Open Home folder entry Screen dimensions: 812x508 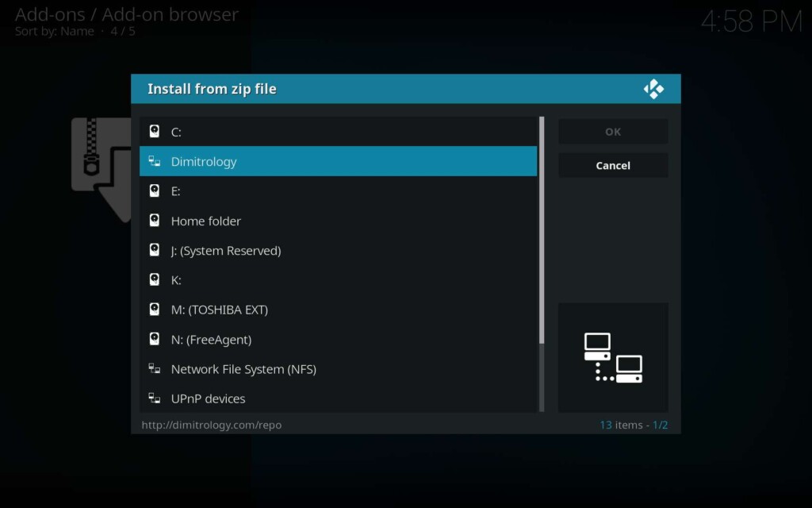coord(338,221)
